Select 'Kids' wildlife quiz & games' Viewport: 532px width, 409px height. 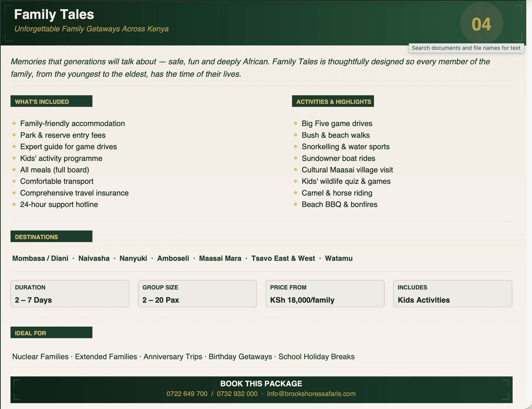click(346, 181)
